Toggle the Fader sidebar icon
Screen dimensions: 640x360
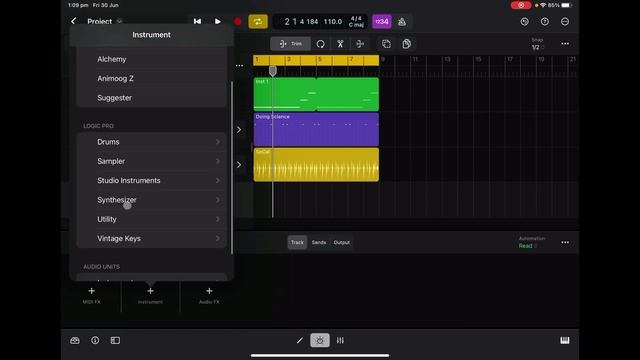coord(115,340)
